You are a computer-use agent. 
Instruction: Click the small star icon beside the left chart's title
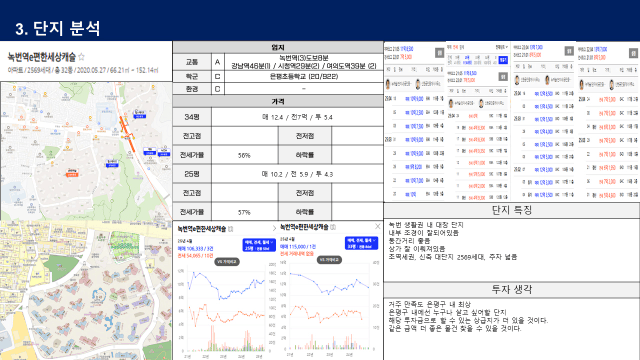231,229
